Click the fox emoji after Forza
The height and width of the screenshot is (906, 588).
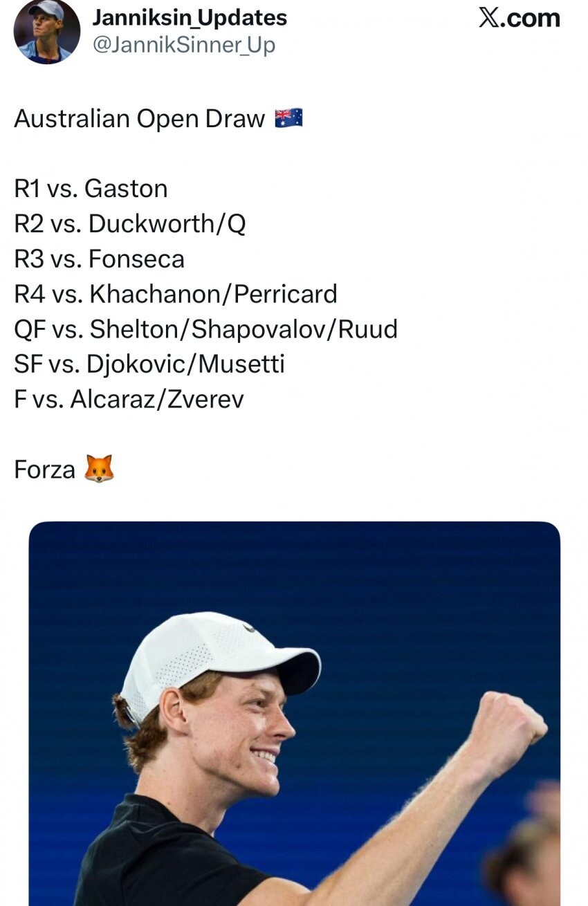pyautogui.click(x=98, y=469)
